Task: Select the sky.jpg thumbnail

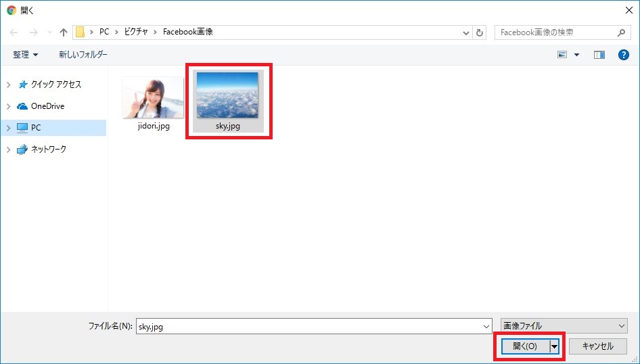Action: [x=227, y=95]
